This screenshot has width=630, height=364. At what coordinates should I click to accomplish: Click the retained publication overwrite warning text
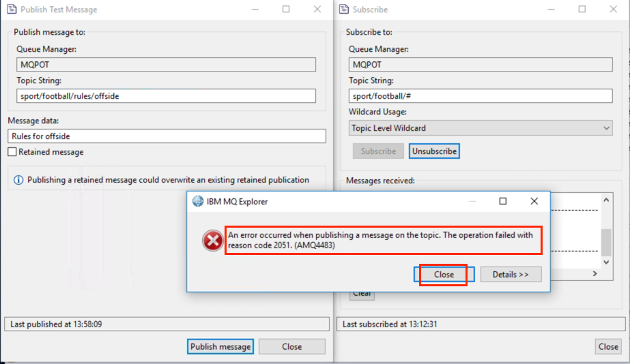169,180
